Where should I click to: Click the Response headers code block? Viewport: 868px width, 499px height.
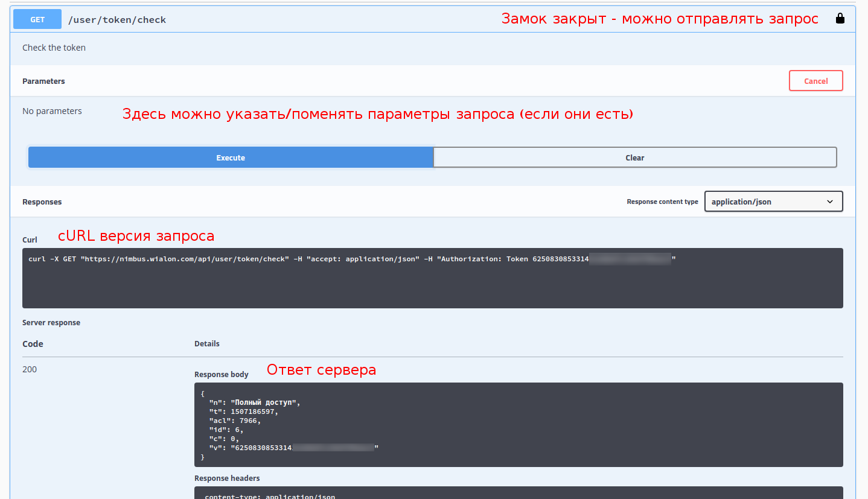(518, 493)
